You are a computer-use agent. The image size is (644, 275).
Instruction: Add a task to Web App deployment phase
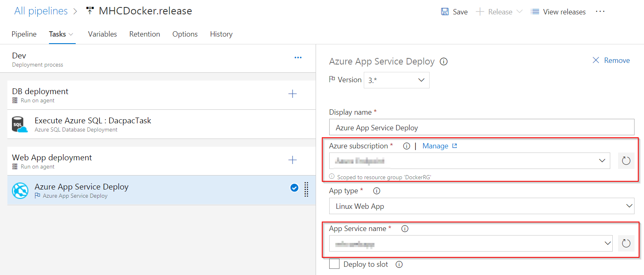coord(293,160)
